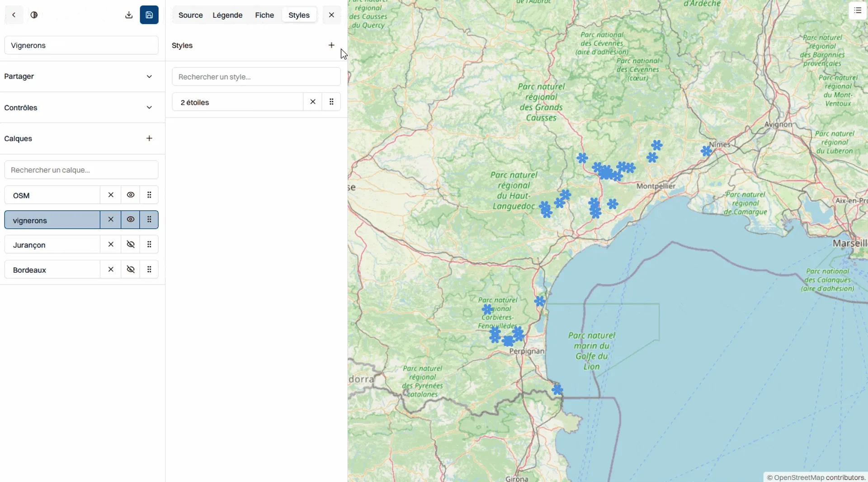This screenshot has width=868, height=482.
Task: Show the Bordeaux layer
Action: tap(131, 270)
